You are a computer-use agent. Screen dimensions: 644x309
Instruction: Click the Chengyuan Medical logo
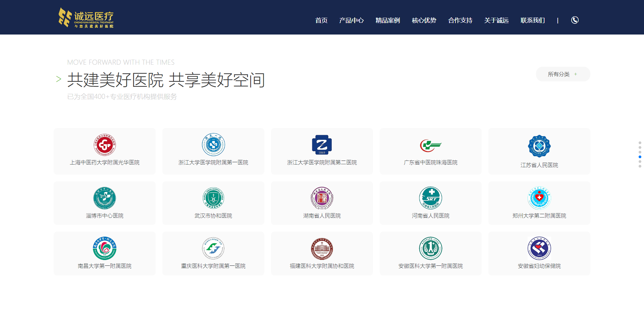86,18
